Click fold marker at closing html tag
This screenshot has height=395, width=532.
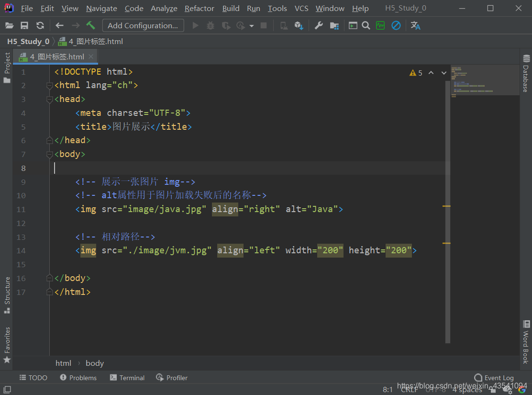pos(50,292)
